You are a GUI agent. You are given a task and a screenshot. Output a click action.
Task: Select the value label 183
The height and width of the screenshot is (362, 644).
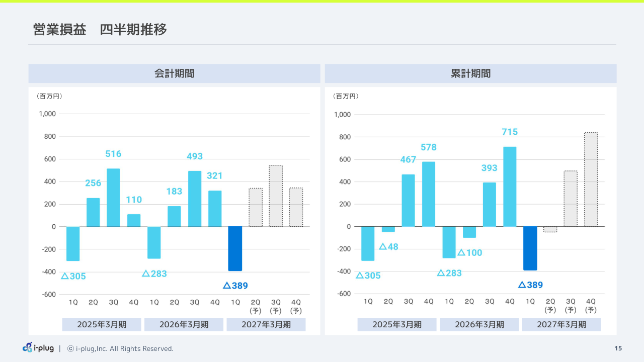174,192
